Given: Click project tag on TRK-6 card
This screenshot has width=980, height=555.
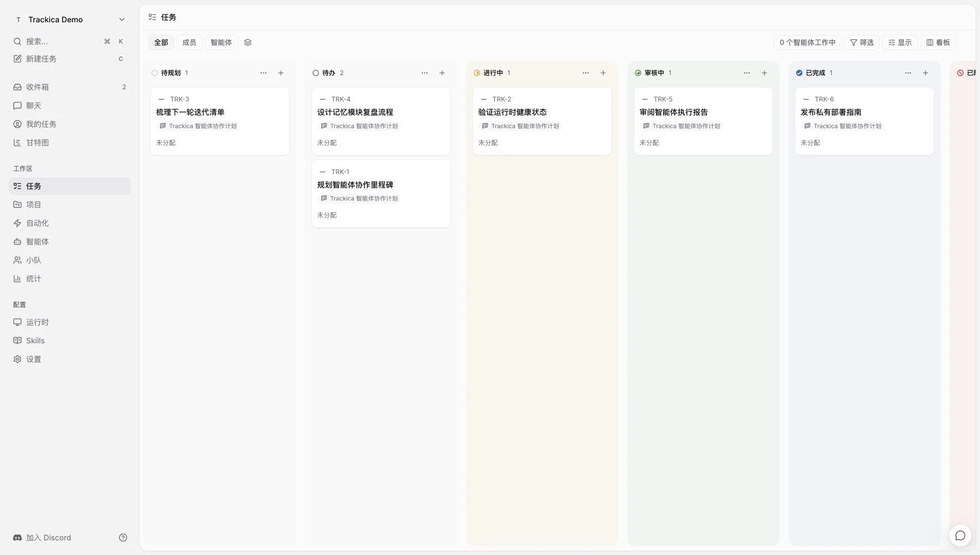Looking at the screenshot, I should click(x=842, y=126).
